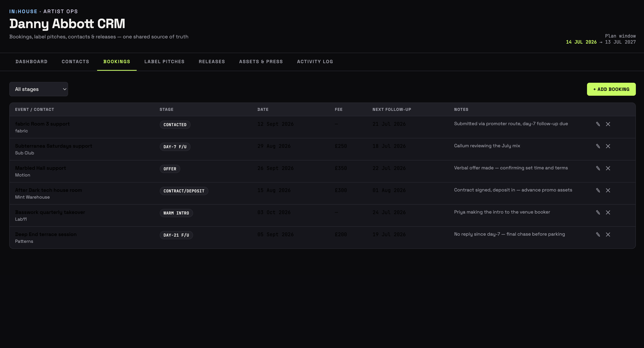Select the Bookings tab
The height and width of the screenshot is (348, 644).
coord(117,62)
